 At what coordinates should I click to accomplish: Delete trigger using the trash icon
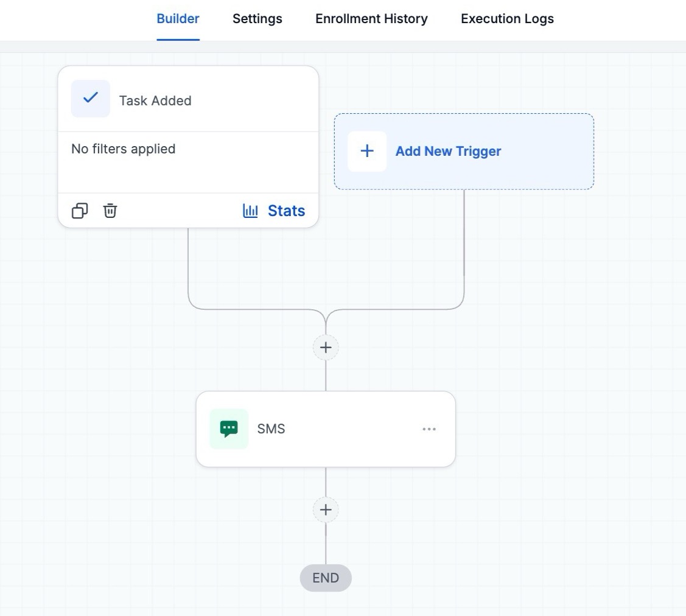click(x=110, y=211)
